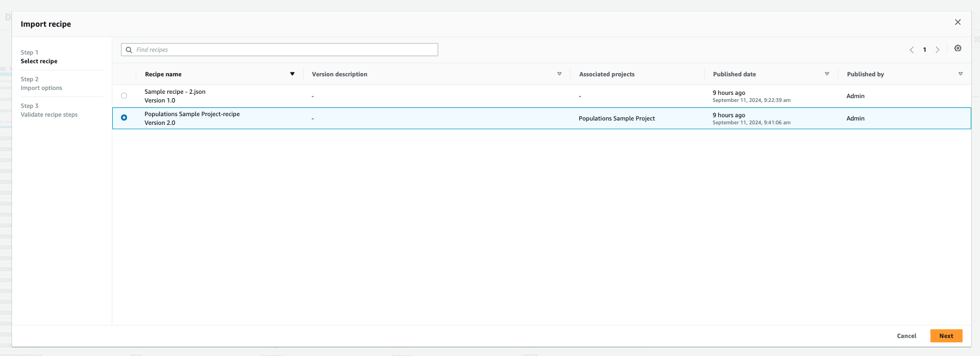Image resolution: width=980 pixels, height=356 pixels.
Task: Click the Populations Sample Project cell
Action: coord(616,118)
